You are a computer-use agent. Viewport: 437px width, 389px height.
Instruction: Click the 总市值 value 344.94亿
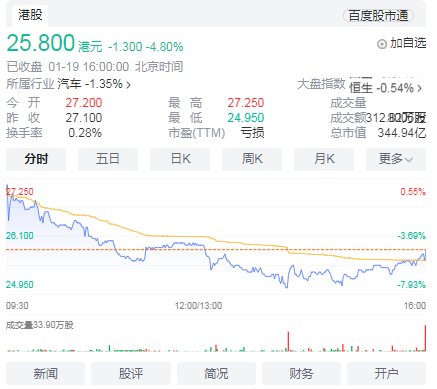402,133
